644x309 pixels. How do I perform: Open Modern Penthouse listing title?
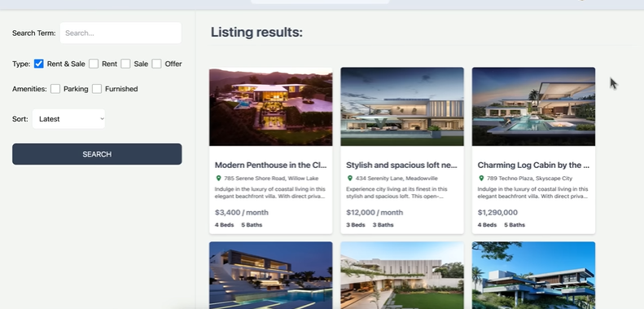[x=270, y=165]
